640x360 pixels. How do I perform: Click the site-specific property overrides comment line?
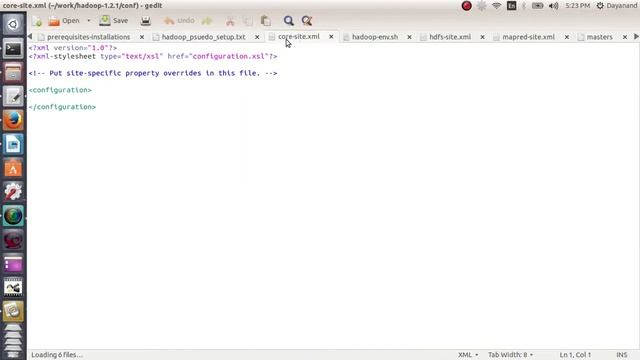click(x=153, y=73)
